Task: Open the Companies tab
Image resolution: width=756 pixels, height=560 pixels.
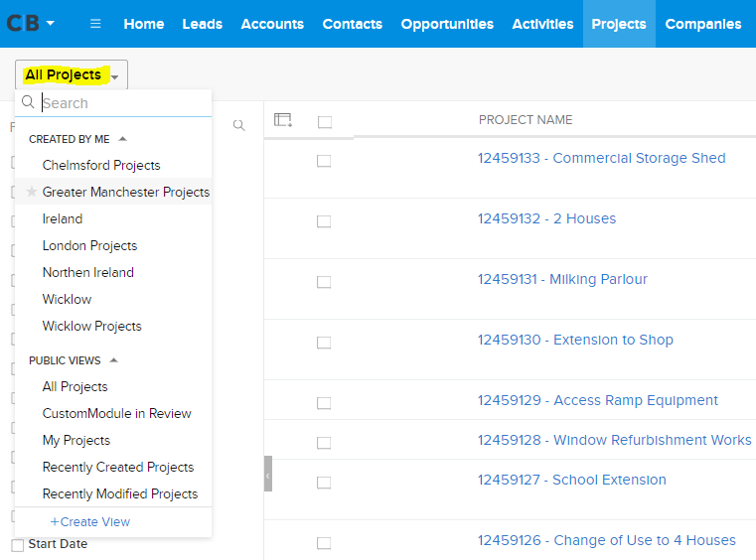Action: point(703,24)
